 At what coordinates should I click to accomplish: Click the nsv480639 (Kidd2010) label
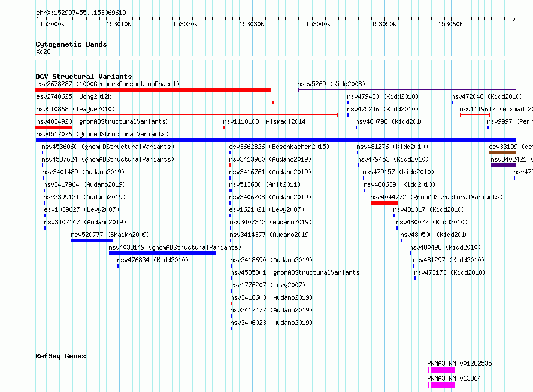[399, 184]
